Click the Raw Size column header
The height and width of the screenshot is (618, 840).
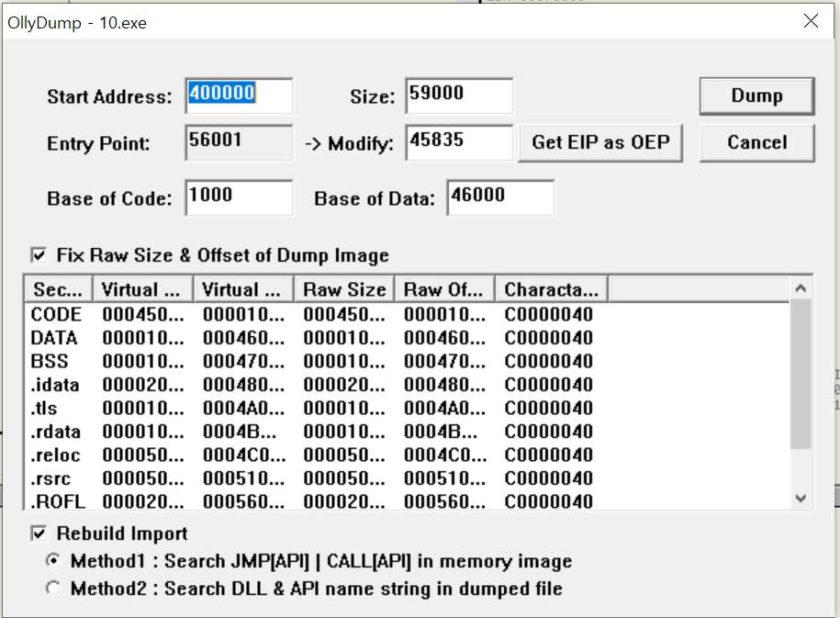tap(344, 289)
